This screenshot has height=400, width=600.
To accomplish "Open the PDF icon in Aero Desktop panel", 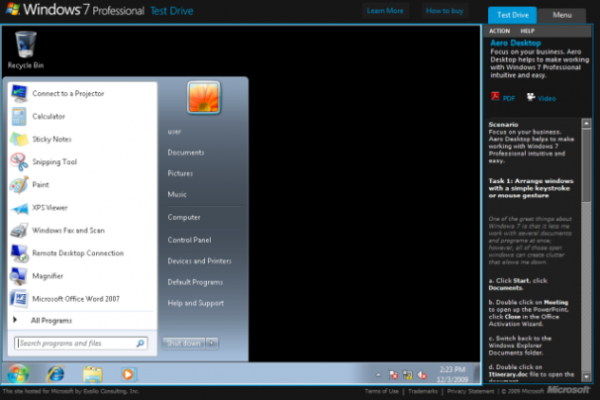I will point(495,96).
